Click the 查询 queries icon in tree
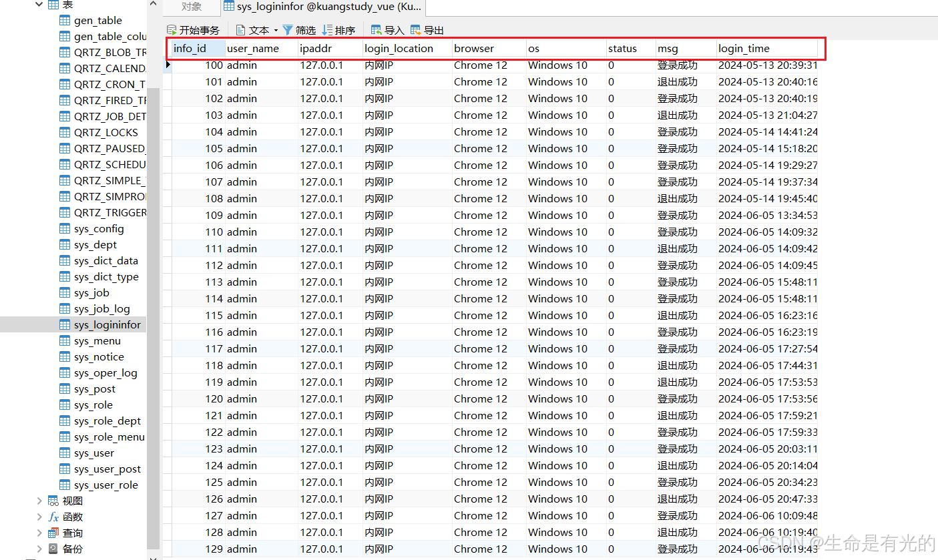 53,533
